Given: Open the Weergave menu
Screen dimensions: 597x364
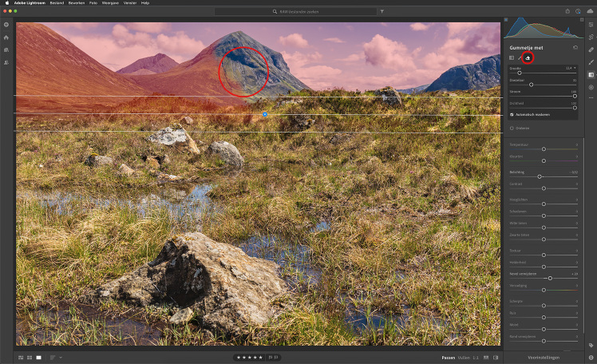Looking at the screenshot, I should (110, 2).
